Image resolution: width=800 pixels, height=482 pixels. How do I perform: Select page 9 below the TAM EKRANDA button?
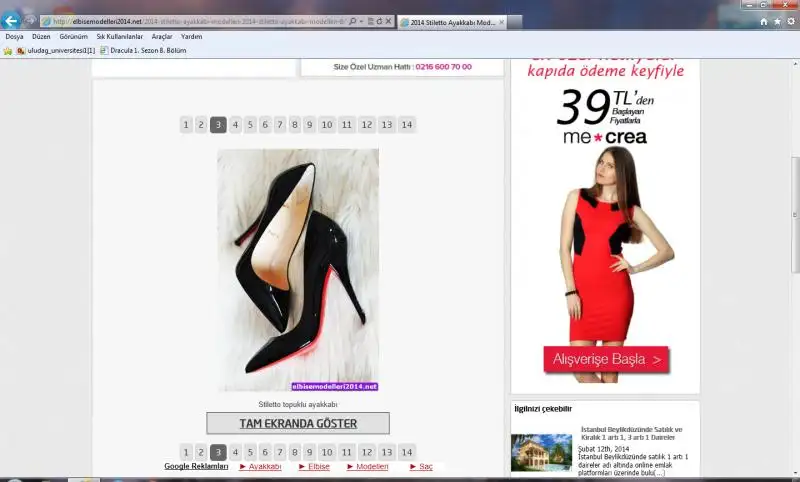pos(309,452)
